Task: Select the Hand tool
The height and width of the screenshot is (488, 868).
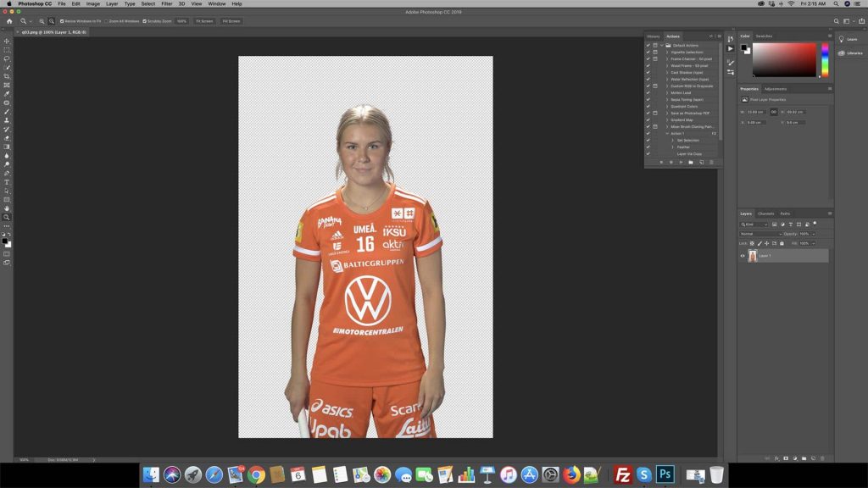Action: point(7,208)
